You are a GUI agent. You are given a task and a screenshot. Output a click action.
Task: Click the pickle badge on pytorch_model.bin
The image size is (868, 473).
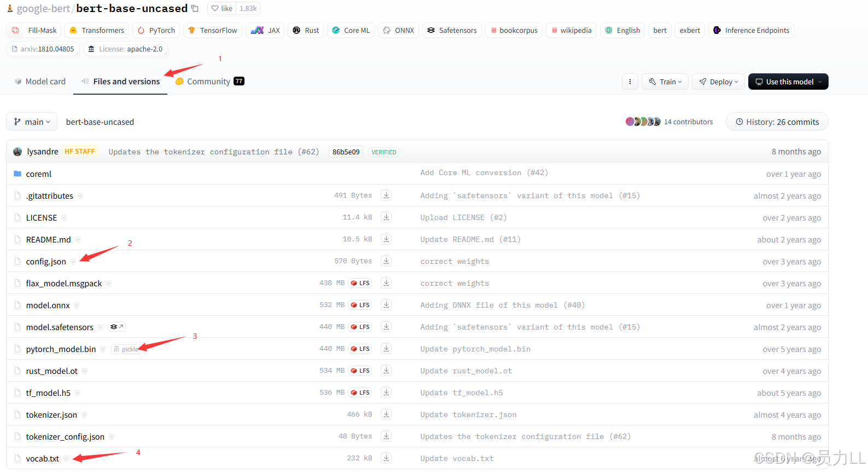pos(126,349)
